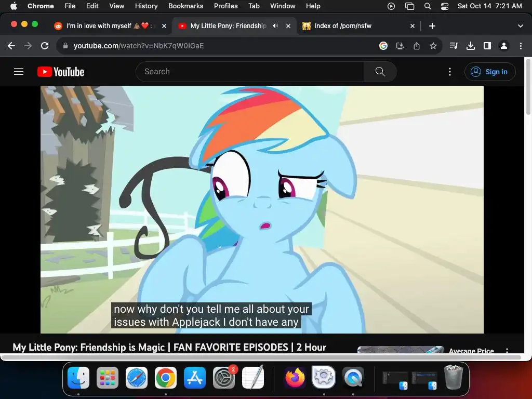
Task: Expand the tab search dropdown arrow
Action: point(521,26)
